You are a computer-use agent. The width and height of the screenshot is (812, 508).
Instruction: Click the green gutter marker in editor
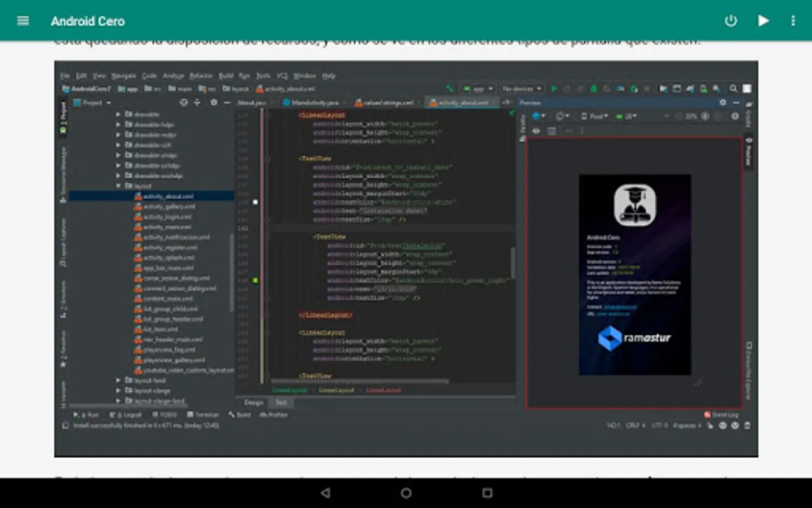(255, 280)
